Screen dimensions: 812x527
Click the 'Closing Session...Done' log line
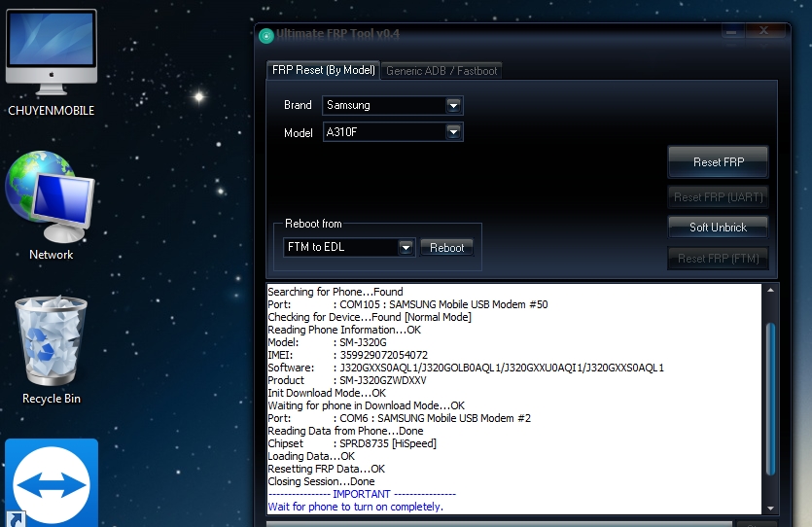321,481
